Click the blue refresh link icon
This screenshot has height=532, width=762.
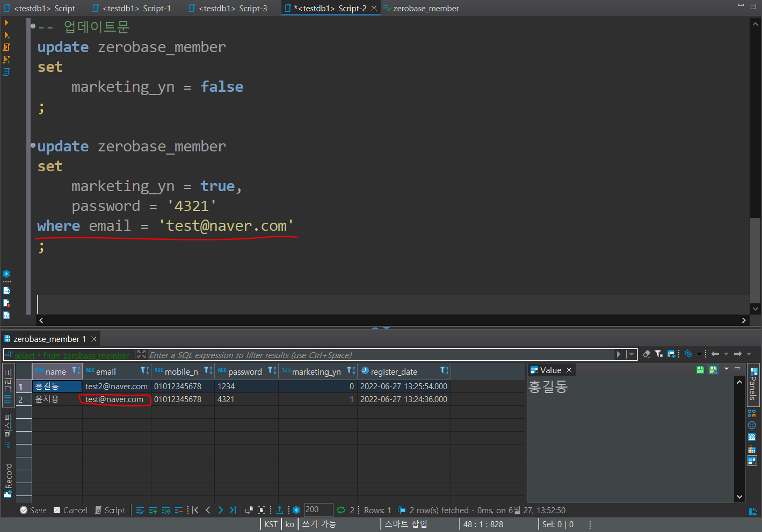[688, 354]
